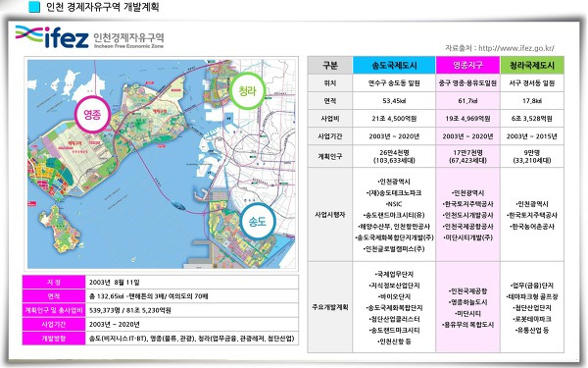The width and height of the screenshot is (588, 368).
Task: Click the cyan square bullet beside page title
Action: click(34, 7)
